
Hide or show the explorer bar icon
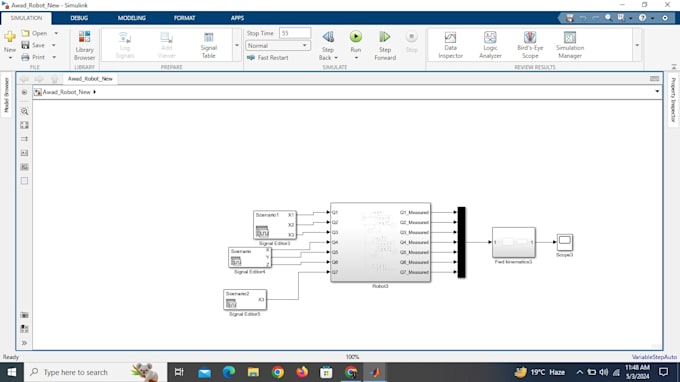24,92
